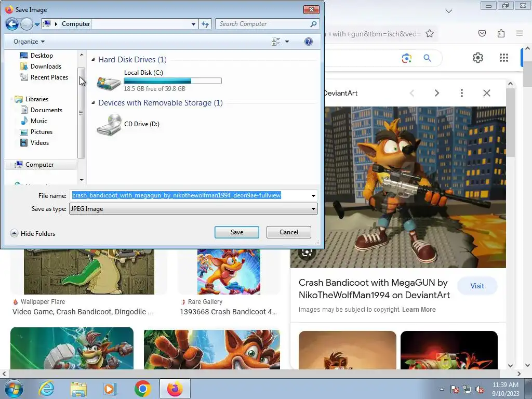Select the CD Drive (D:) icon

coord(109,125)
